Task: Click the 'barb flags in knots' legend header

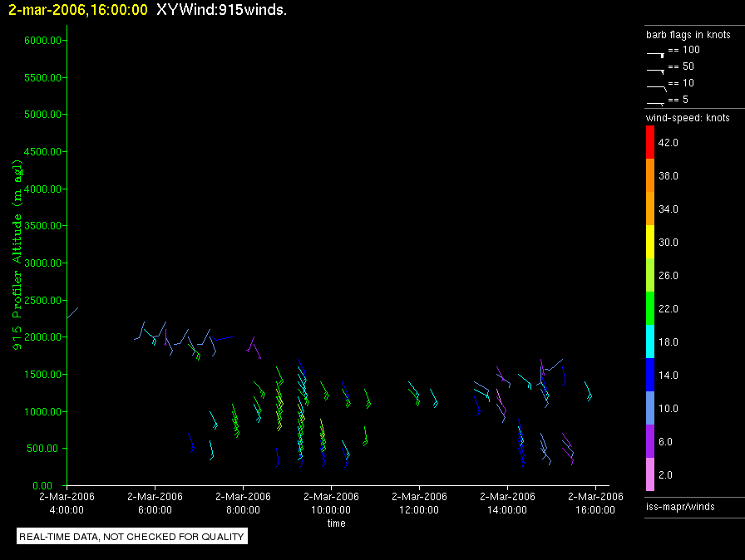Action: pyautogui.click(x=688, y=35)
